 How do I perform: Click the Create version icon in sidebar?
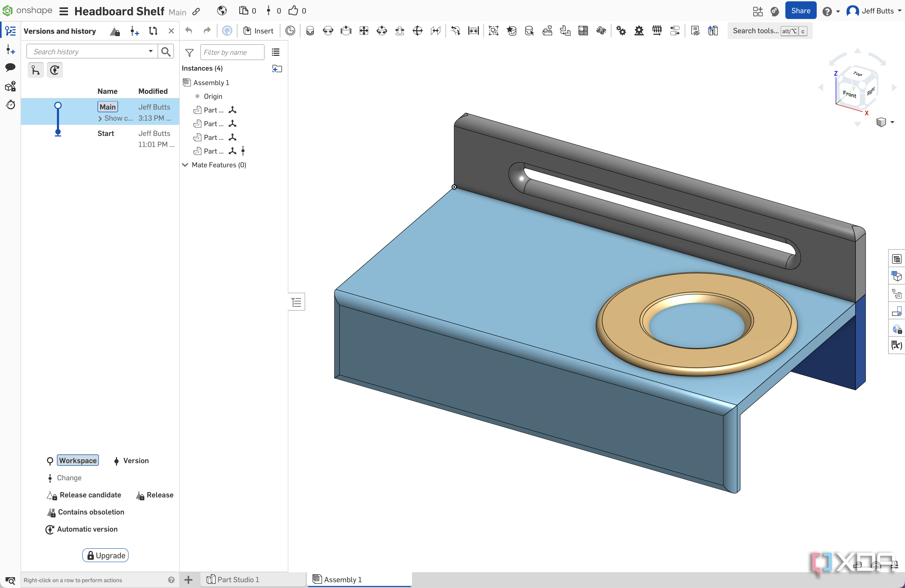(x=10, y=50)
